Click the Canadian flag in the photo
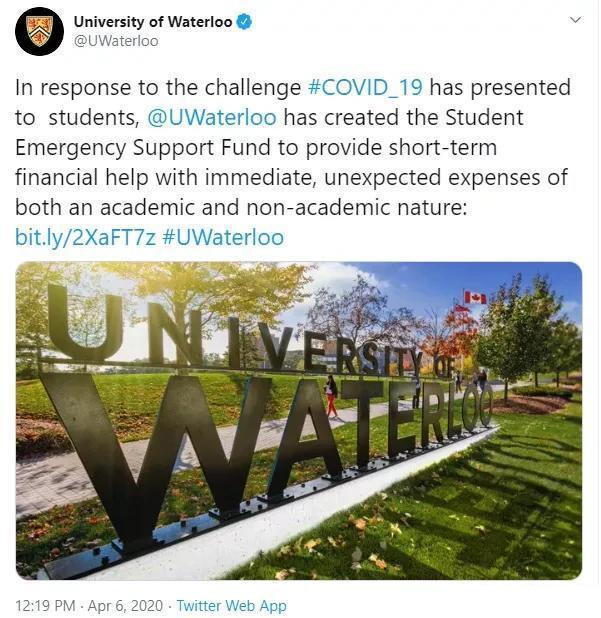 [475, 298]
